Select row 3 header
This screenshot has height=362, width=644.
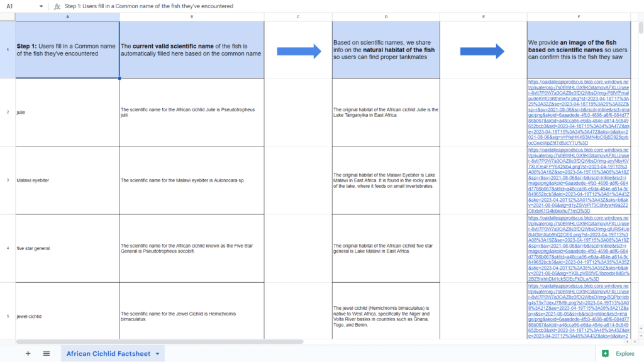click(8, 180)
